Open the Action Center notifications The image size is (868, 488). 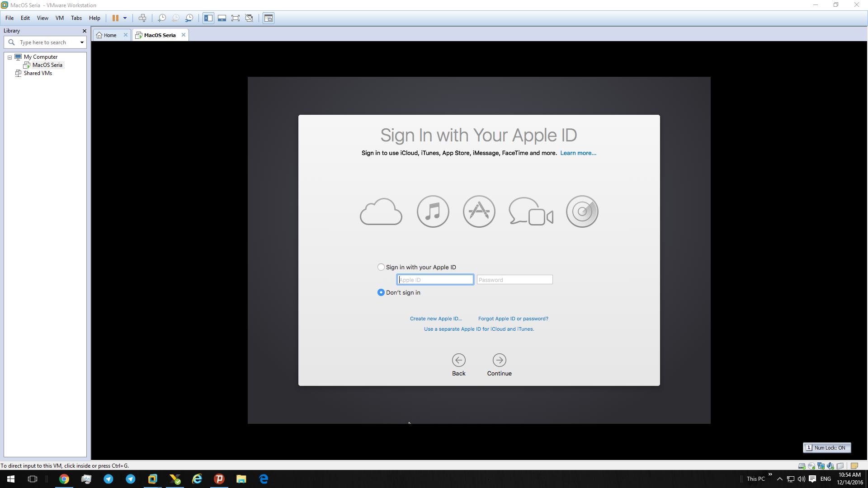[x=812, y=479]
